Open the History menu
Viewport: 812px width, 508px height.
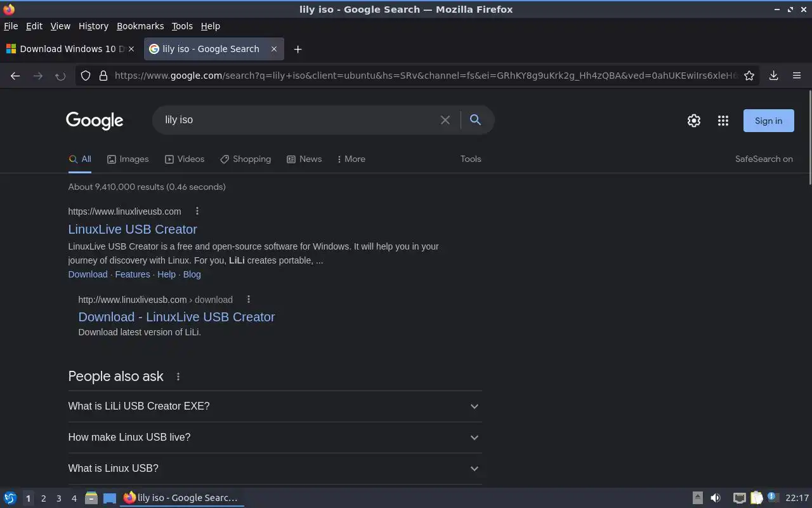coord(93,26)
